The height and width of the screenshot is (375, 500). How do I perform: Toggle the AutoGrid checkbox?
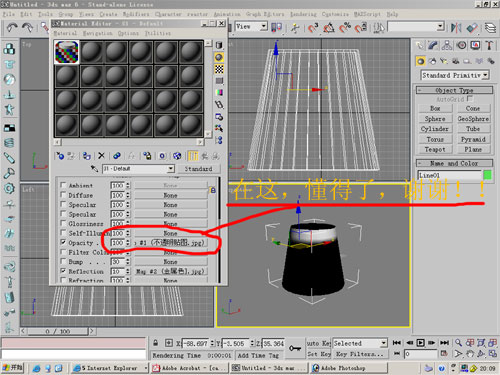click(x=470, y=98)
